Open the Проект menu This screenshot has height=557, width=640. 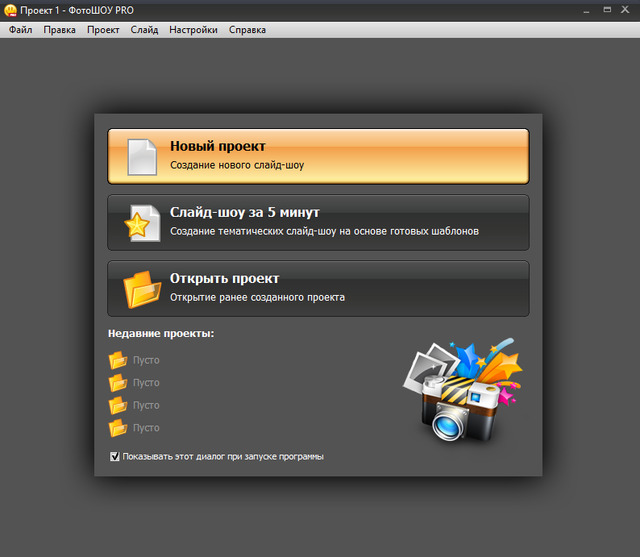click(103, 30)
